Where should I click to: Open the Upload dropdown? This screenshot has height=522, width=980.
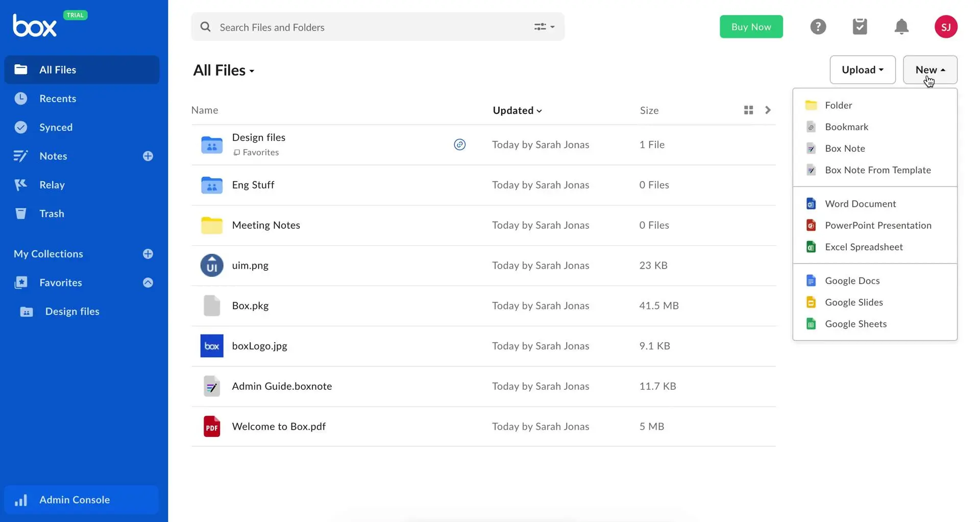point(862,70)
